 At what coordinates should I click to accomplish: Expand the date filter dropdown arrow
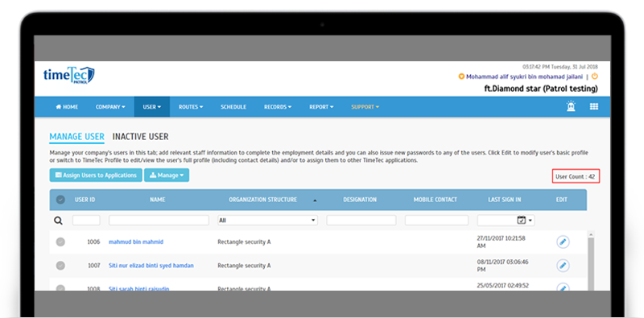tap(530, 221)
